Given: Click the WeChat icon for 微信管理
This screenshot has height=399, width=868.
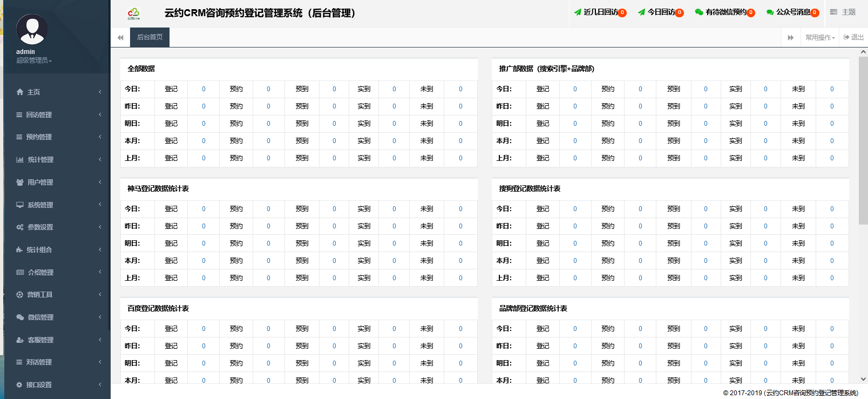Looking at the screenshot, I should (x=20, y=317).
